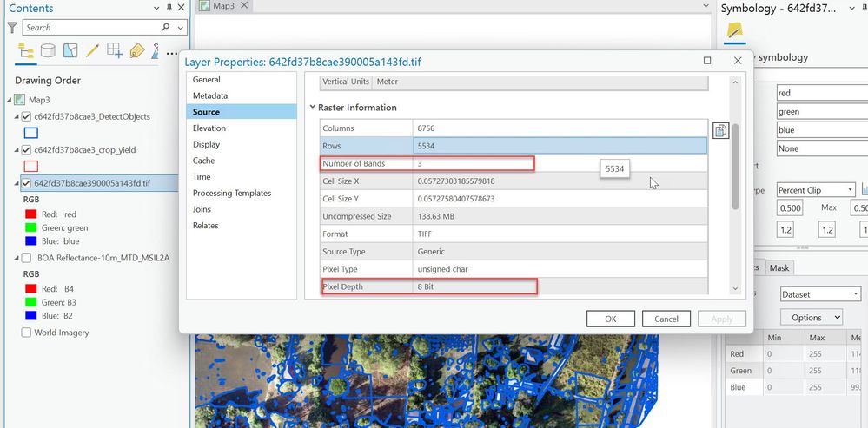Select List By Editing pencil icon
This screenshot has width=868, height=428.
click(x=92, y=51)
